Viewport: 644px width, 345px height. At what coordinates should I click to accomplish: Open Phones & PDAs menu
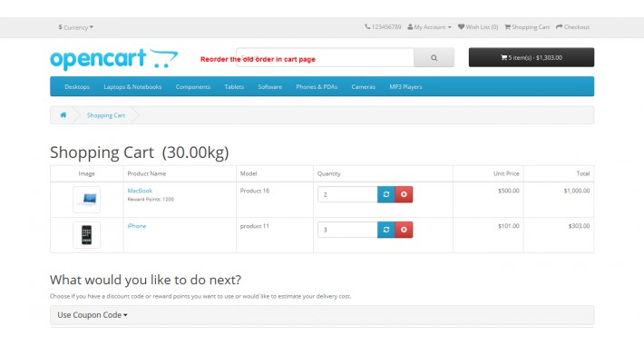tap(317, 87)
